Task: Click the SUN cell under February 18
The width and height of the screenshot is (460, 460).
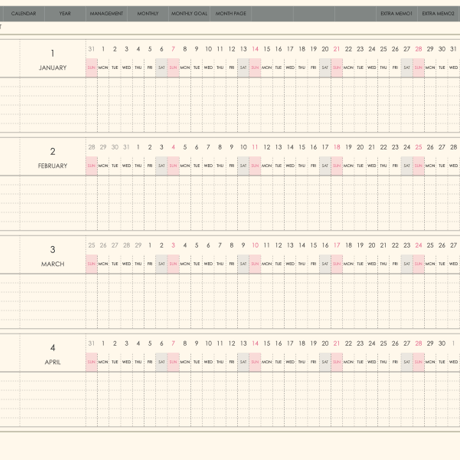Action: tap(337, 166)
